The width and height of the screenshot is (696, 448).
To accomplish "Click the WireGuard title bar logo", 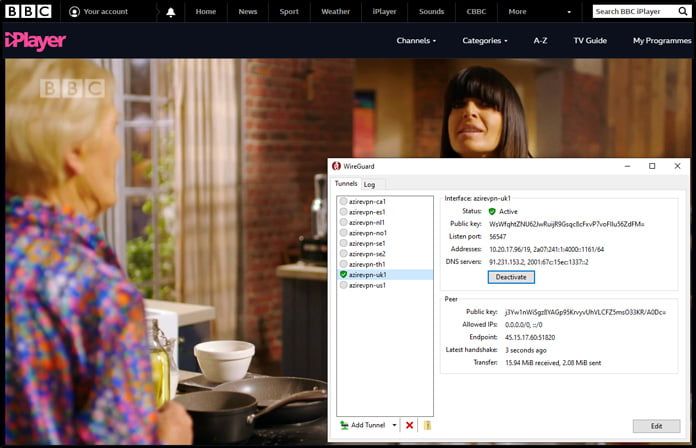I will point(336,166).
